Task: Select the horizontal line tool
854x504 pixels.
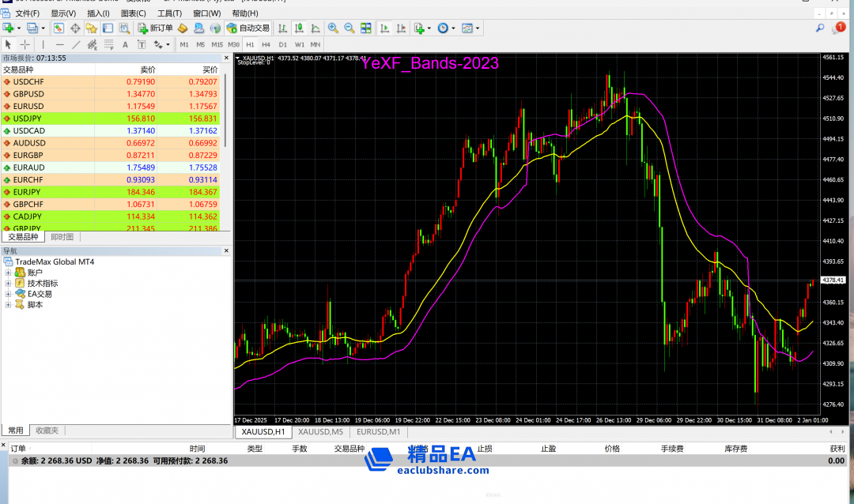Action: pyautogui.click(x=59, y=44)
